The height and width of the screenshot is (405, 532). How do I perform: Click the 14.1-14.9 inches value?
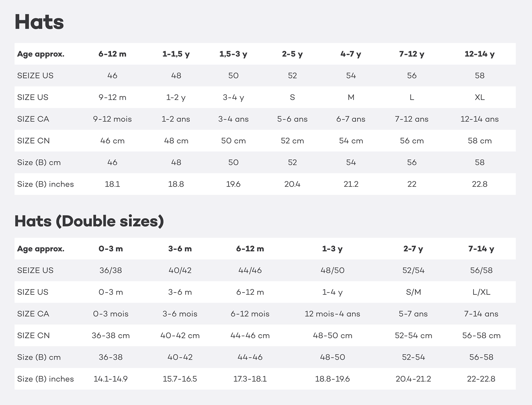point(111,379)
